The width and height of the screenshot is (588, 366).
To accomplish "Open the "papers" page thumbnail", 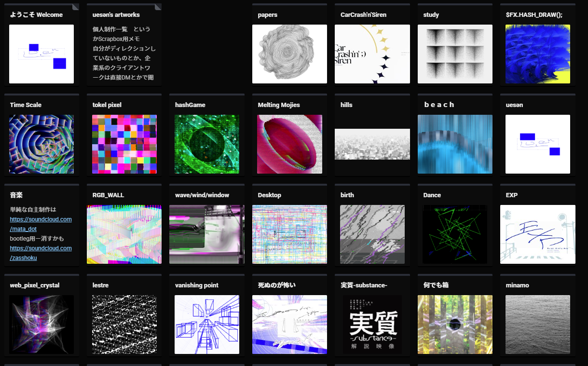I will (289, 54).
